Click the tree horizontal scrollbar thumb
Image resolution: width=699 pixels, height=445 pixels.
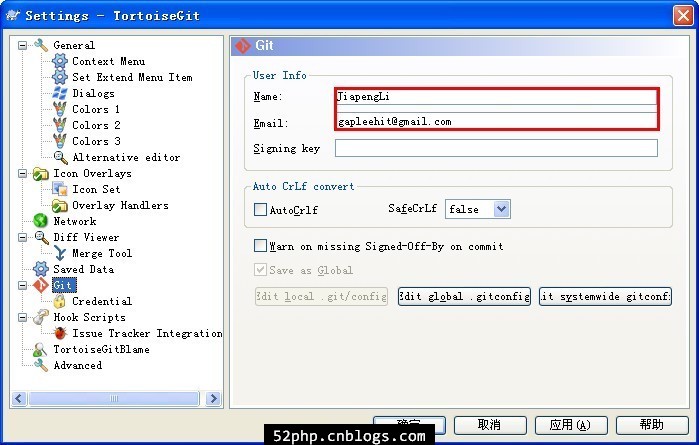[114, 398]
